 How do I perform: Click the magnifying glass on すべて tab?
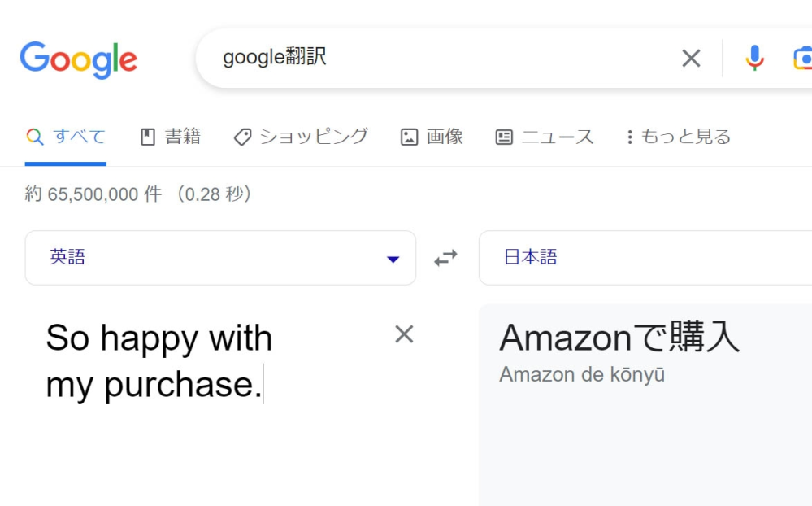33,136
